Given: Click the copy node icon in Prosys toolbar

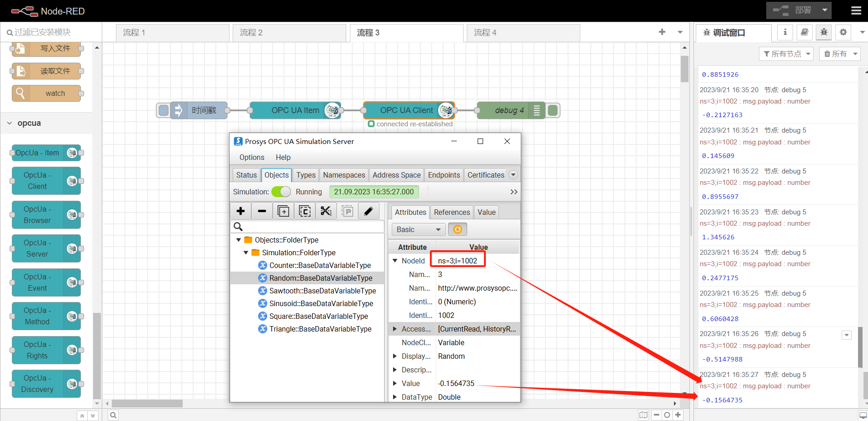Looking at the screenshot, I should coord(304,211).
